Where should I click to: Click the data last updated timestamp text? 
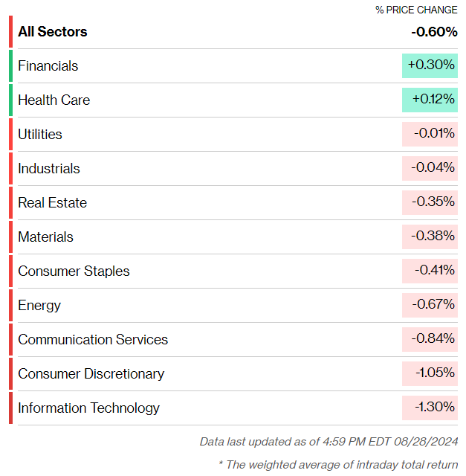[x=329, y=442]
